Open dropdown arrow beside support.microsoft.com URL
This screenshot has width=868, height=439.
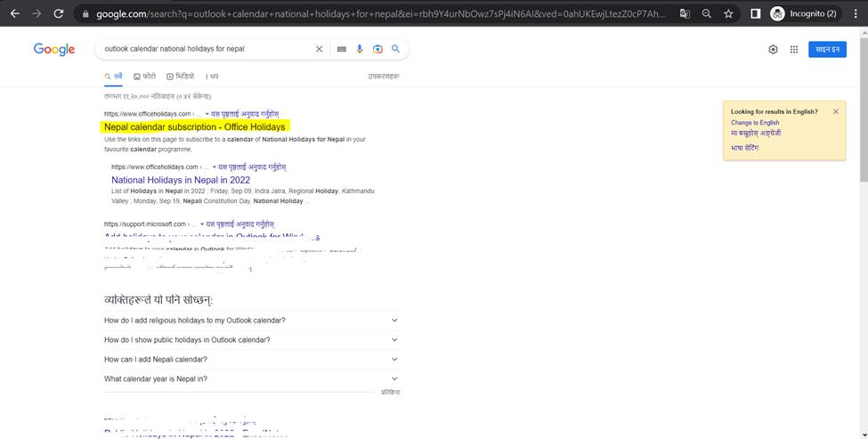[202, 224]
